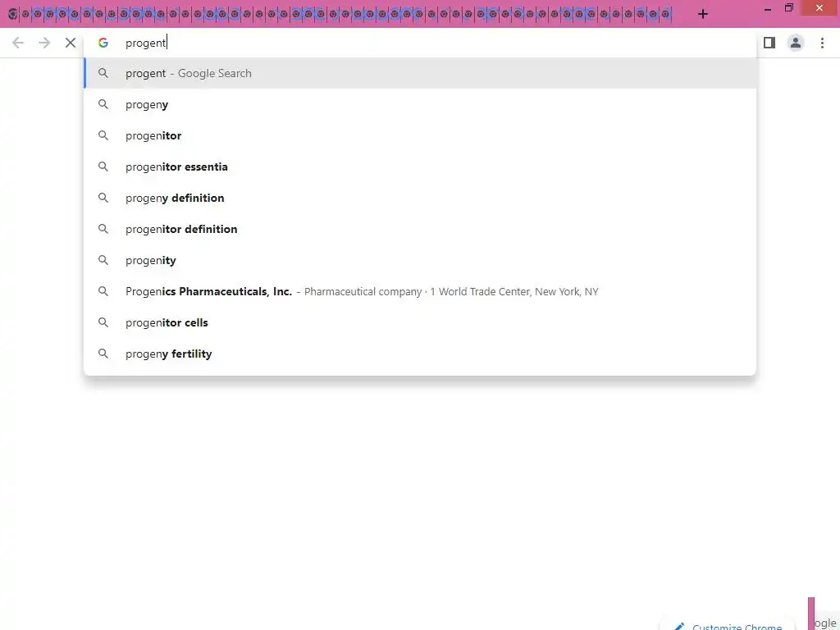Click the first Chrome tab
Viewport: 840px width, 630px height.
click(x=13, y=14)
